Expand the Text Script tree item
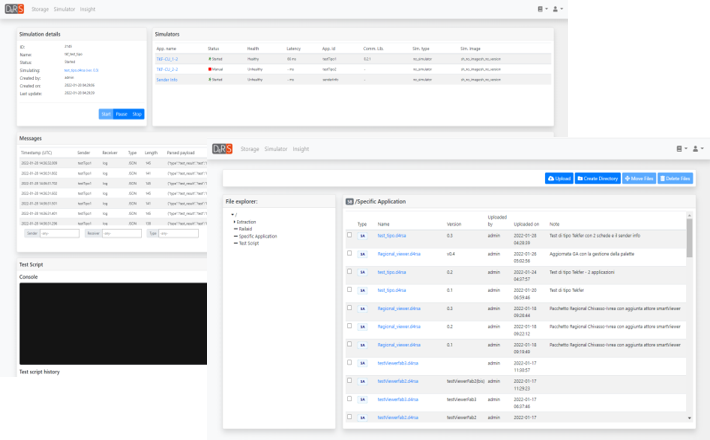Screen dimensions: 710x440 (235, 242)
